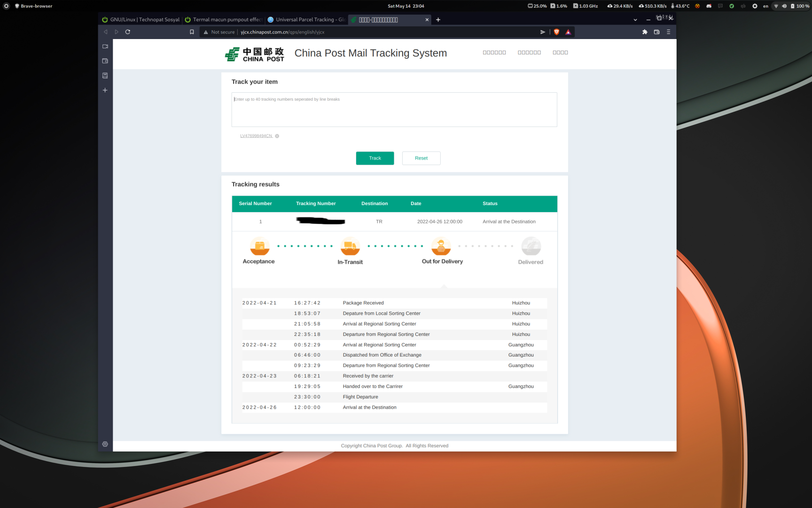This screenshot has width=812, height=508.
Task: Click the Tracking Number column header
Action: tap(316, 204)
